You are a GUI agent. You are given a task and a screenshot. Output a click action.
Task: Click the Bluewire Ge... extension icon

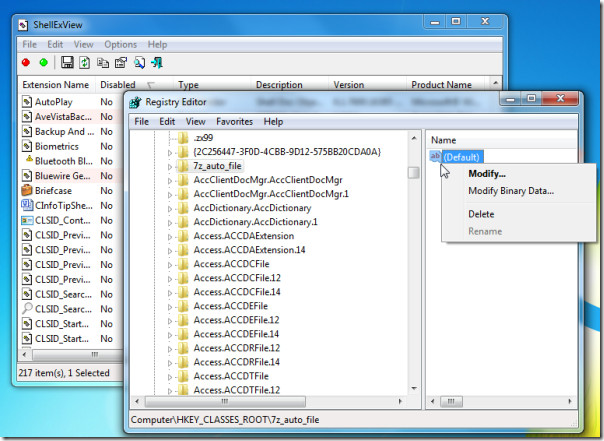click(x=27, y=176)
